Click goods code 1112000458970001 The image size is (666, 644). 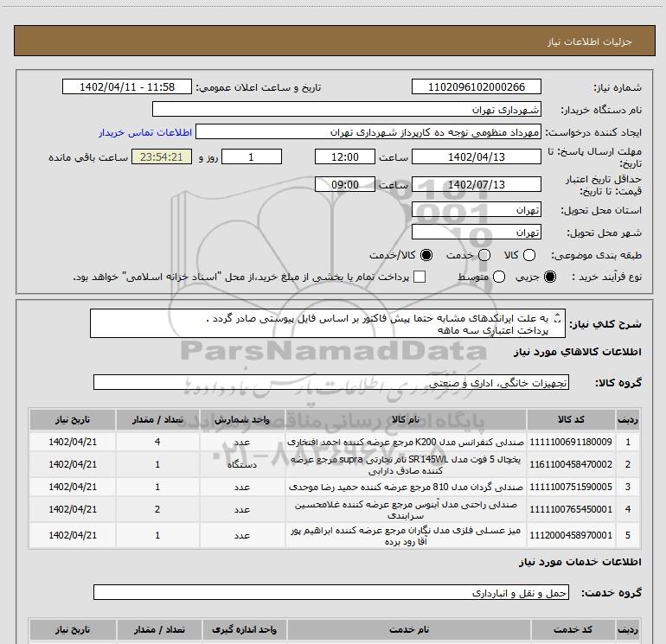(571, 535)
